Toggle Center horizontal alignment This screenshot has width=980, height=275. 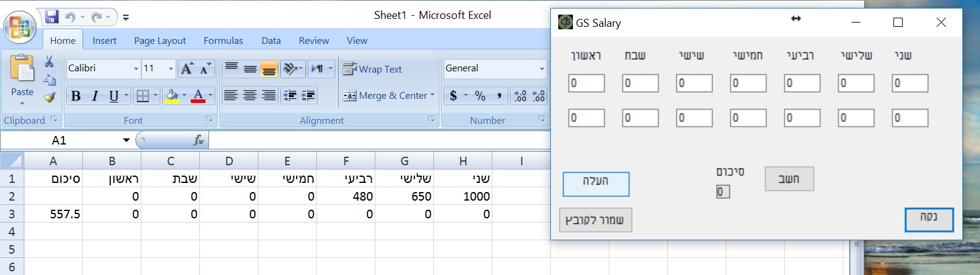(x=250, y=95)
